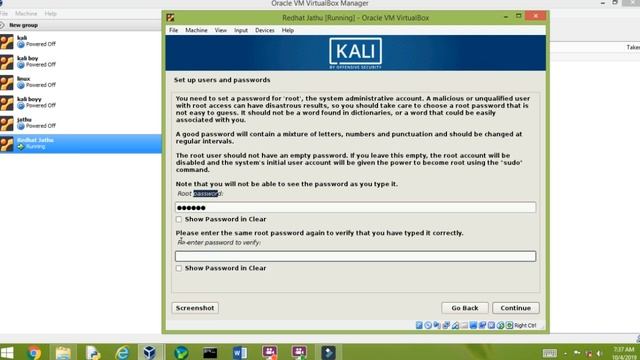Click the Windows Start button

7,352
